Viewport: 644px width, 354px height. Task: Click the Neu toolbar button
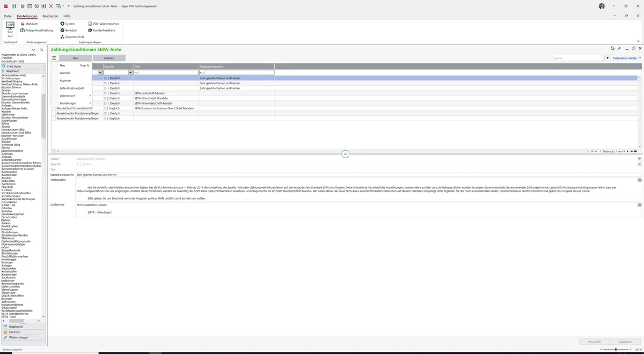point(75,58)
